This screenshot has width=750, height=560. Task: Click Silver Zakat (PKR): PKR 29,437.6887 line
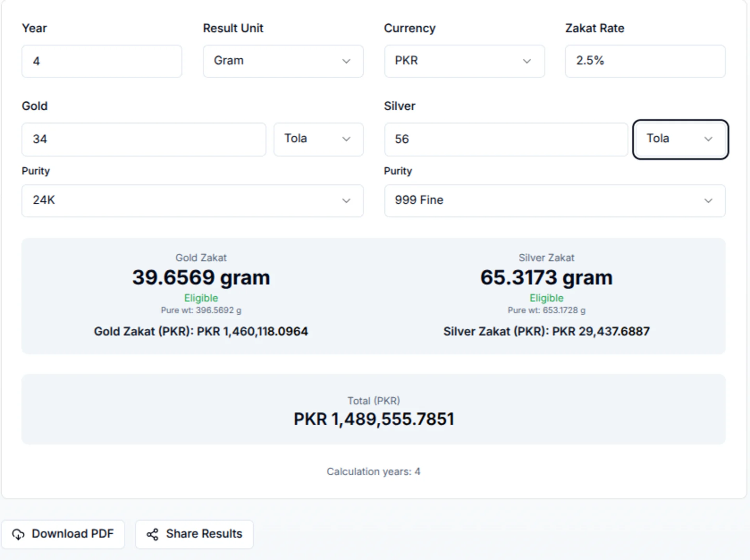click(x=546, y=332)
